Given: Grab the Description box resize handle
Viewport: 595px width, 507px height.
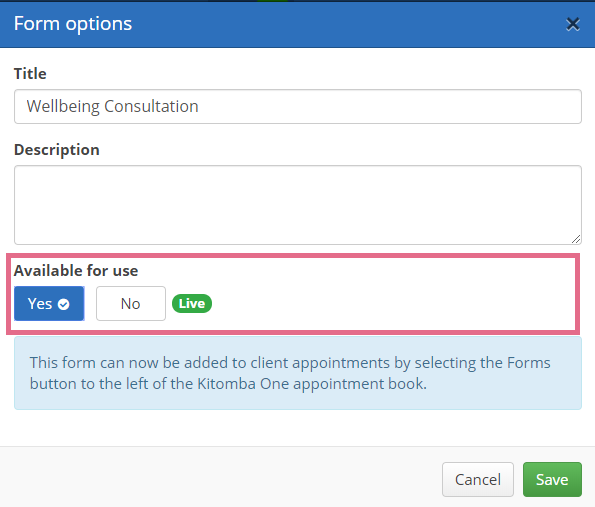Looking at the screenshot, I should pyautogui.click(x=576, y=239).
